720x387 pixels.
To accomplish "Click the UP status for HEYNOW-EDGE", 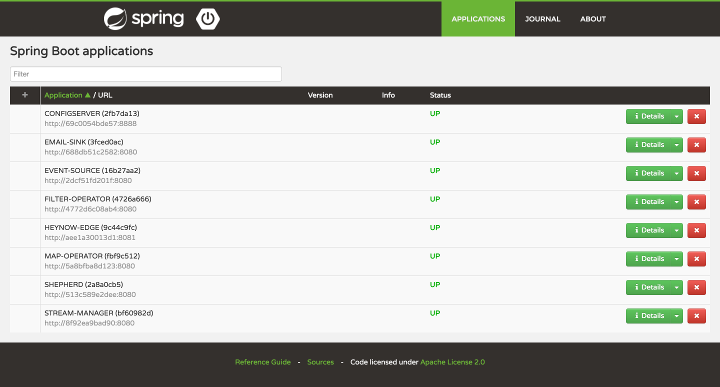I will [435, 227].
